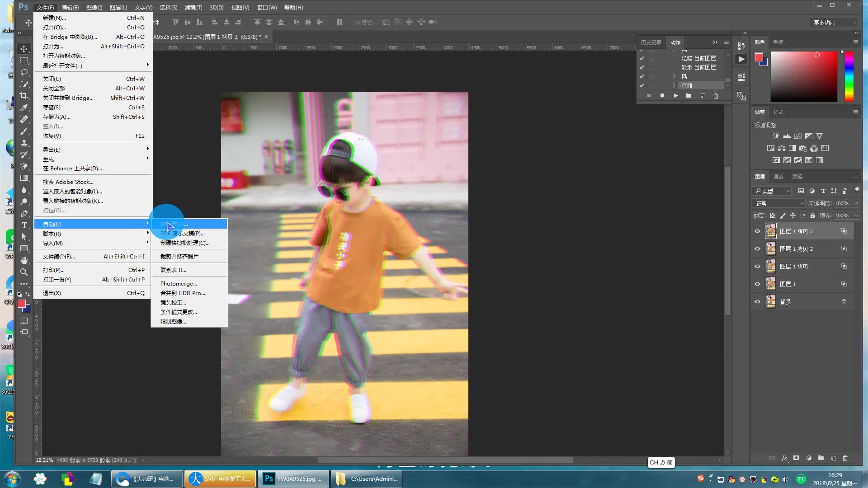Open the 滤镜 menu

click(193, 7)
